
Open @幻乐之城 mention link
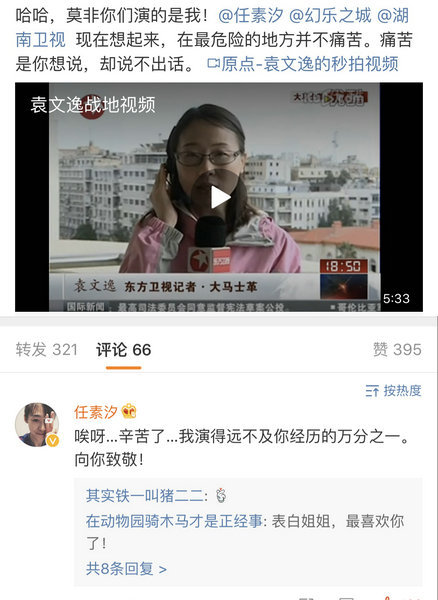pos(331,16)
